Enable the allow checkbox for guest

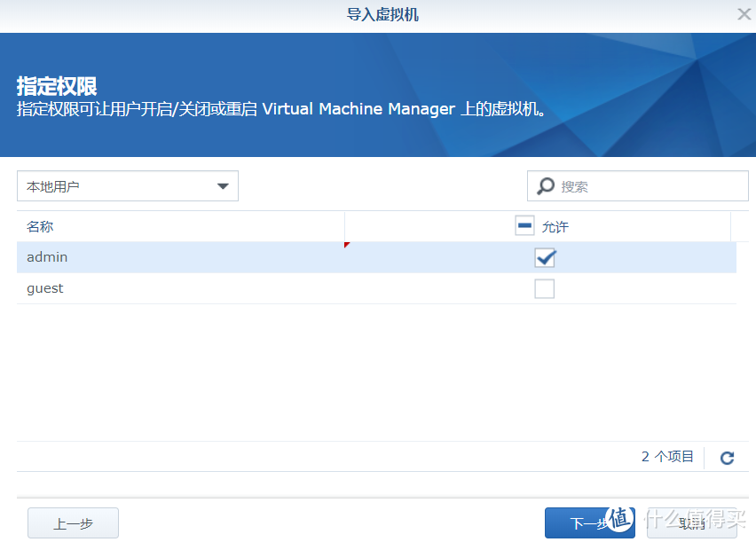544,288
